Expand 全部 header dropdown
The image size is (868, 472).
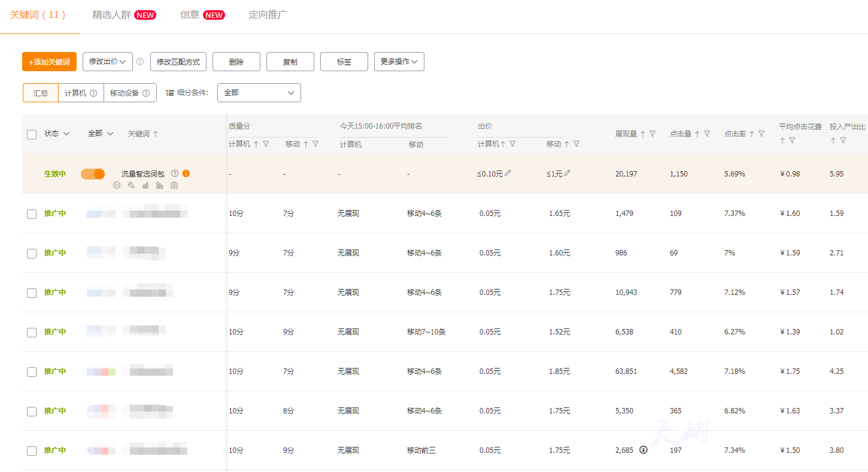[101, 134]
